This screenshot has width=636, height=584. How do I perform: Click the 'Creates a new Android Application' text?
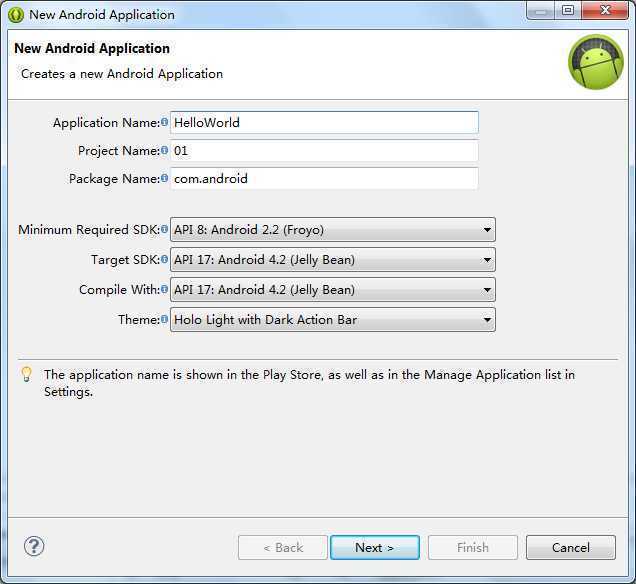point(122,74)
